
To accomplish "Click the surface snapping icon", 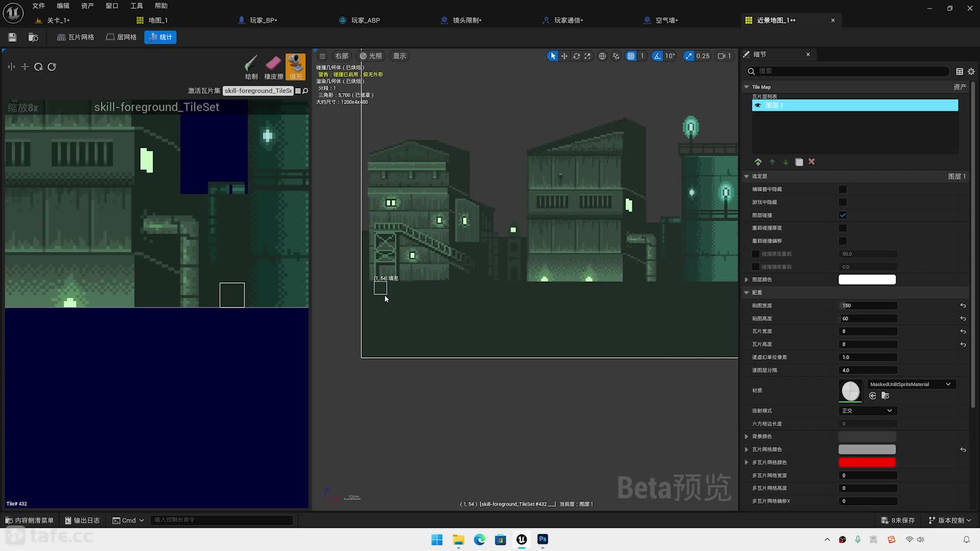I will click(616, 56).
